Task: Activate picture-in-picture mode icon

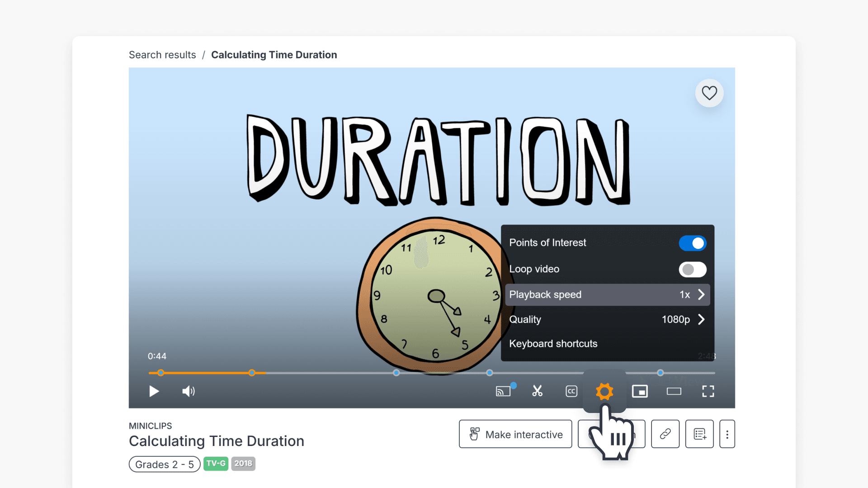Action: [x=640, y=391]
